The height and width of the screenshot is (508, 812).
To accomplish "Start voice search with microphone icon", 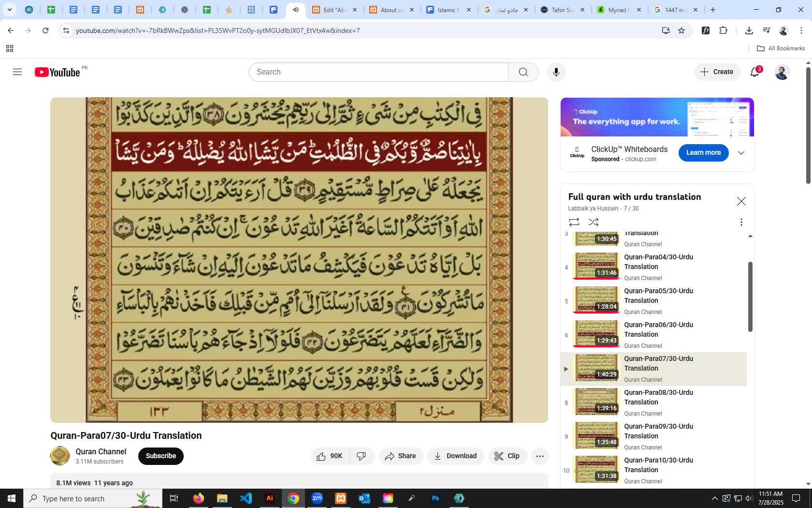I will point(556,72).
